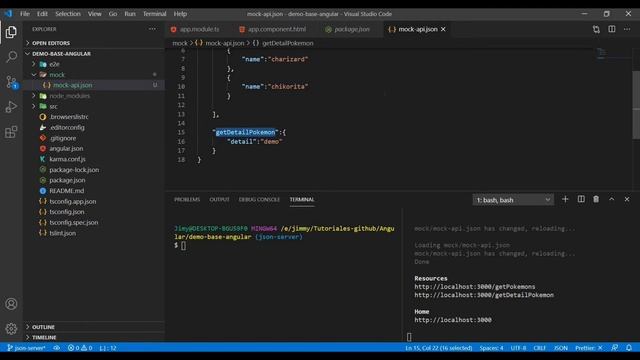The height and width of the screenshot is (360, 640).
Task: Open the Selection menu
Action: pos(68,13)
